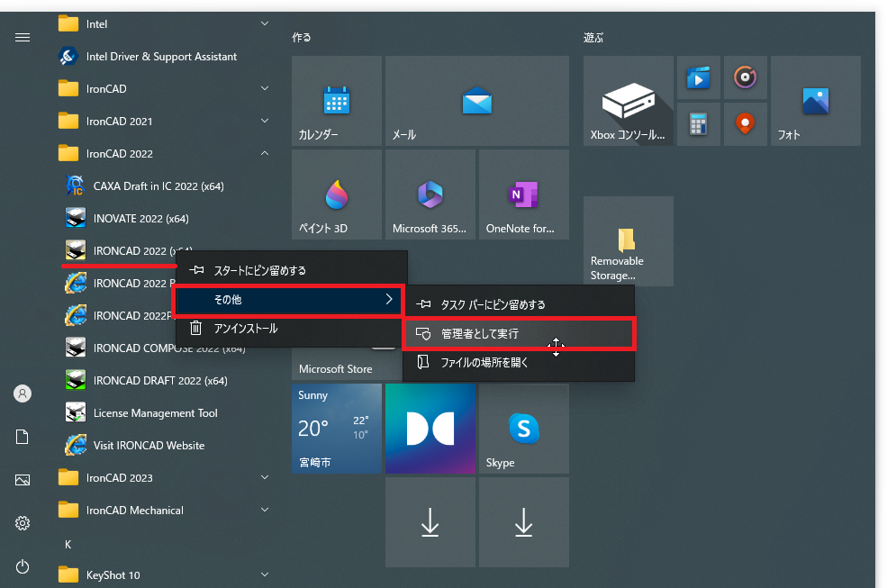Open the Calculator small tile
Screen dimensions: 887x588
[699, 124]
